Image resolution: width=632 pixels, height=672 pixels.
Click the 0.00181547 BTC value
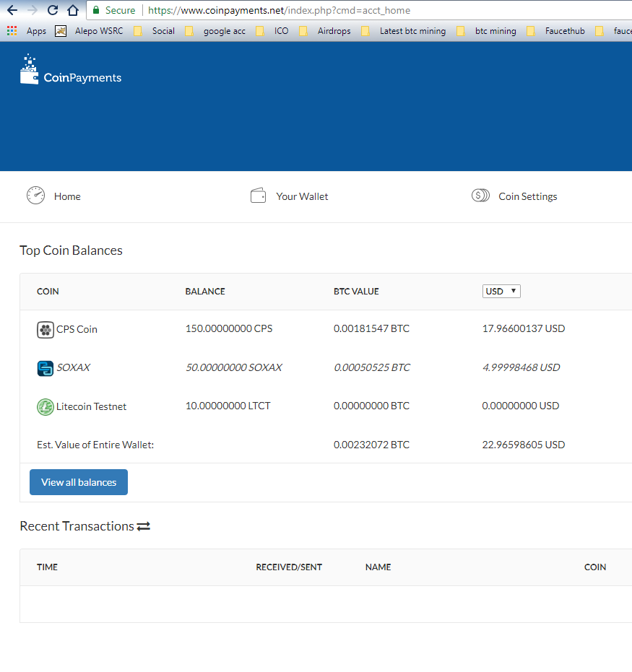(371, 328)
